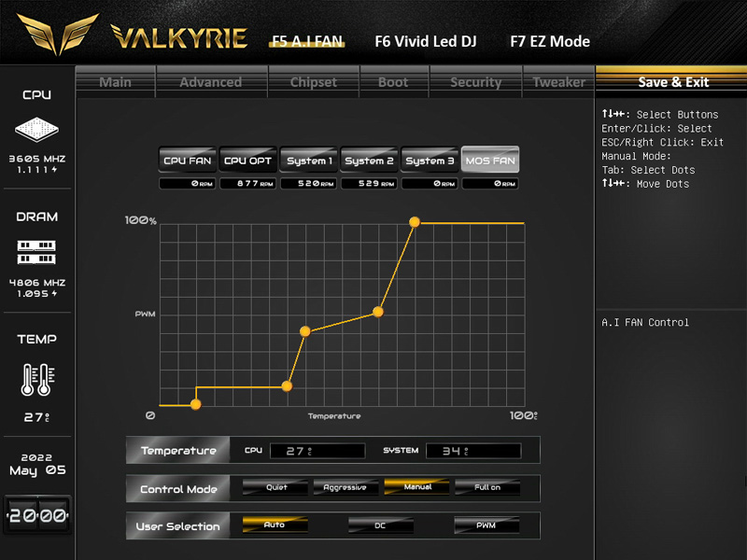Click the 2022 year text

(36, 457)
